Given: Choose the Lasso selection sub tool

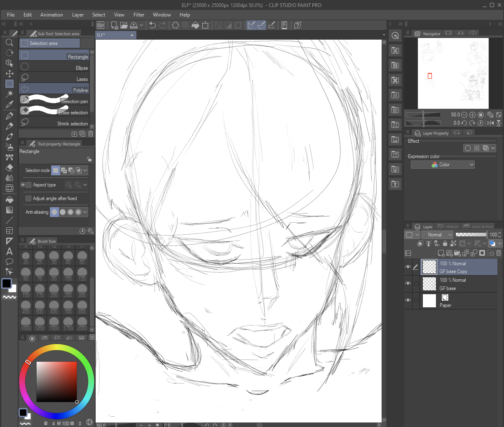Looking at the screenshot, I should [x=54, y=78].
